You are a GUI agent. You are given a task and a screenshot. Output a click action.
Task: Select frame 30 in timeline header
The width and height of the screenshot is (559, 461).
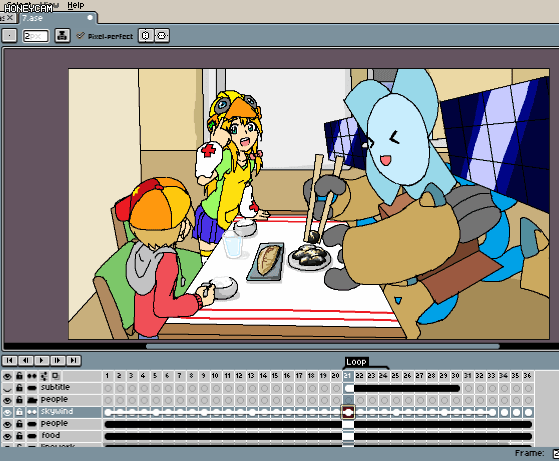[x=455, y=376]
